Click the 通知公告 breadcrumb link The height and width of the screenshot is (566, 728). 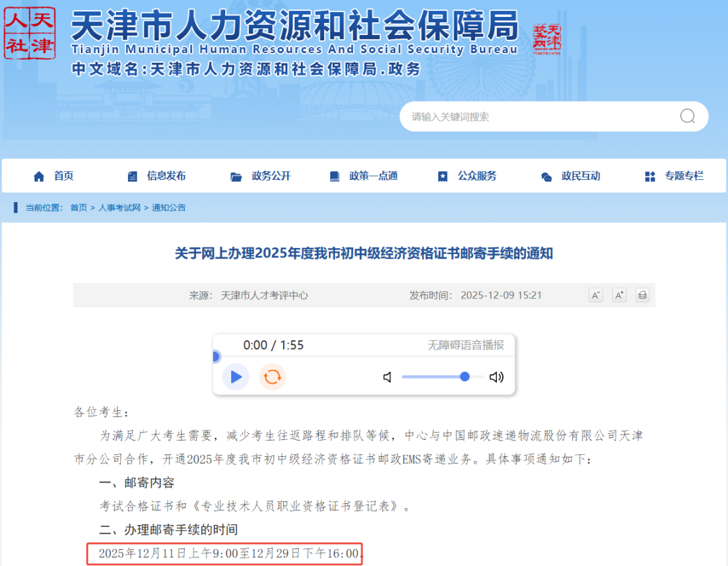click(169, 208)
